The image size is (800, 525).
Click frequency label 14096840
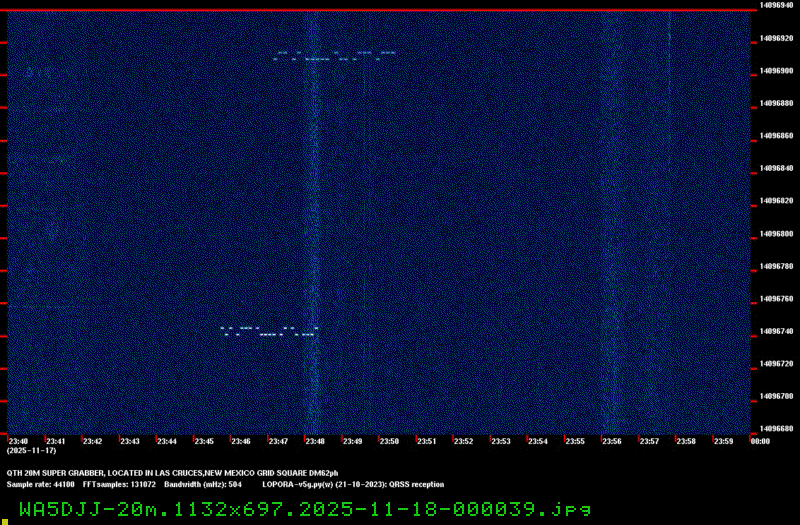pyautogui.click(x=777, y=168)
